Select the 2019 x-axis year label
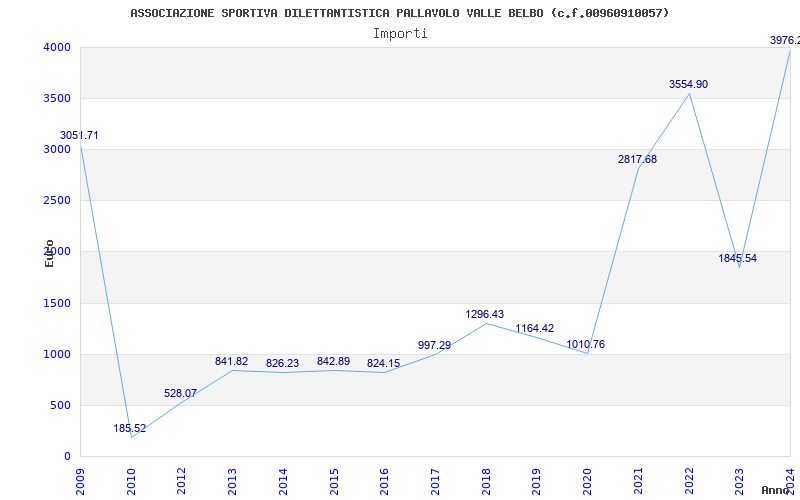The height and width of the screenshot is (500, 800). 536,482
